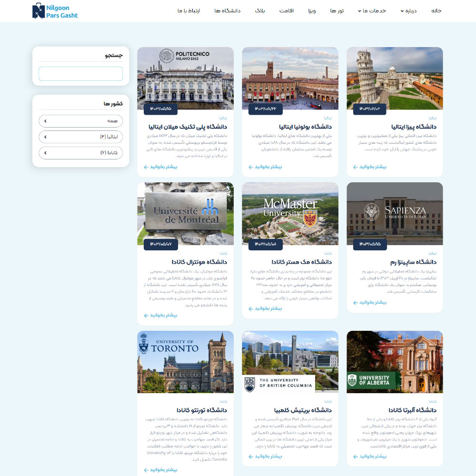Click title دانشگاه آلبرتا کانادا
Image resolution: width=476 pixels, height=476 pixels.
tap(412, 410)
